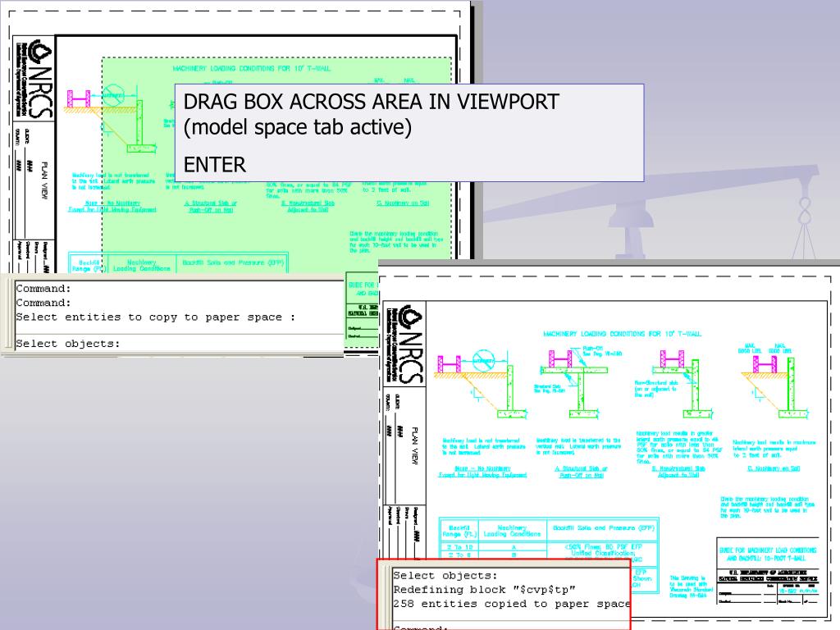840x630 pixels.
Task: Click the 'Redefining block "$cvp$tp"' line
Action: pyautogui.click(x=484, y=589)
